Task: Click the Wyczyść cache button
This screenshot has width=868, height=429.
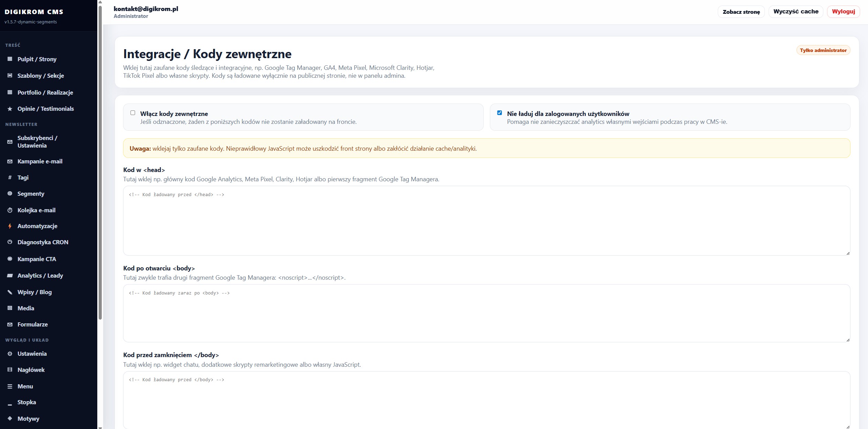Action: coord(796,11)
